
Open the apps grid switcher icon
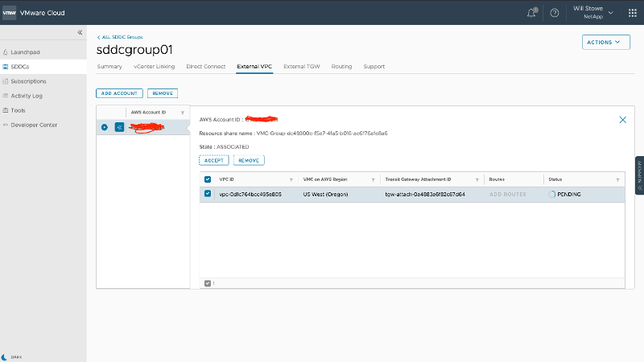pyautogui.click(x=630, y=13)
